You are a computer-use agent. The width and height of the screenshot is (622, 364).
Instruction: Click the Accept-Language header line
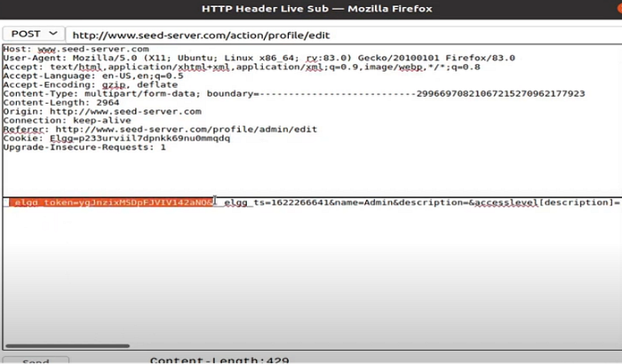click(x=93, y=76)
